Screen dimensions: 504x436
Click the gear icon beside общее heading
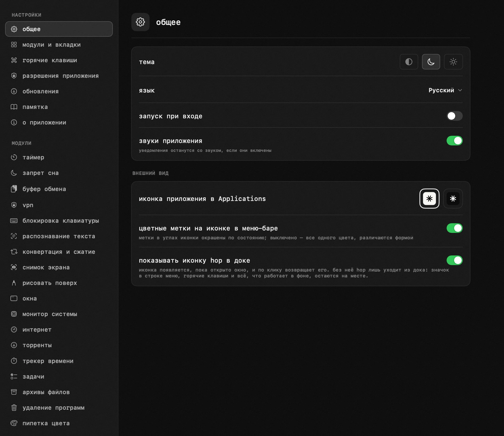point(140,22)
